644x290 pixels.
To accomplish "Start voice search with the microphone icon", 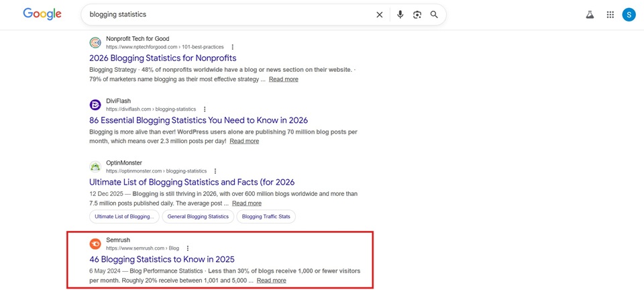I will pos(400,15).
